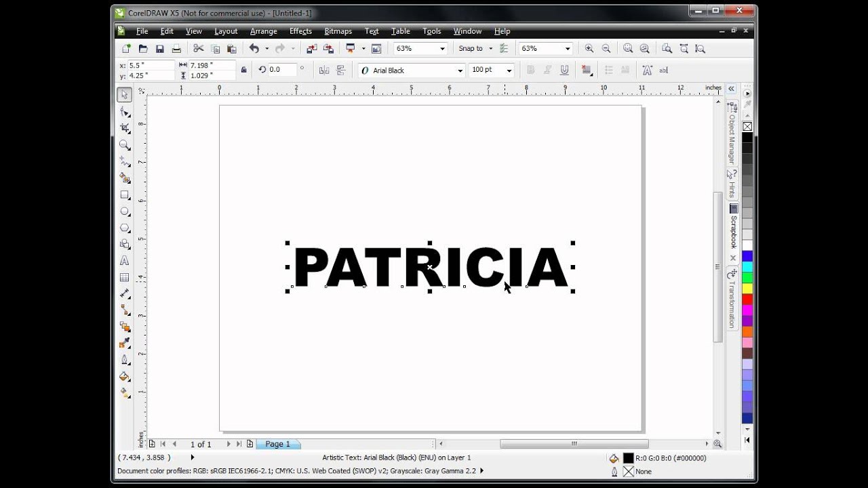The height and width of the screenshot is (488, 868).
Task: Select the Basic Shapes tool
Action: [125, 244]
